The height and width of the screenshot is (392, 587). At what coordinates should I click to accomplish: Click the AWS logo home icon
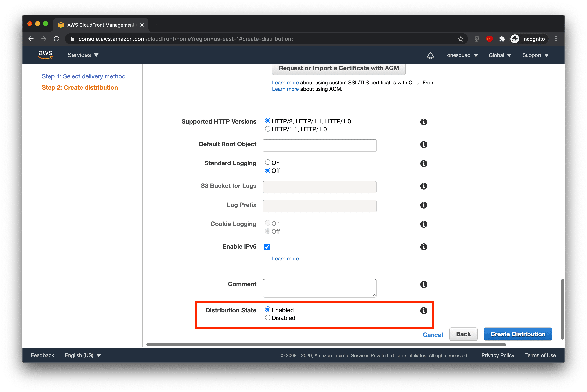click(45, 55)
